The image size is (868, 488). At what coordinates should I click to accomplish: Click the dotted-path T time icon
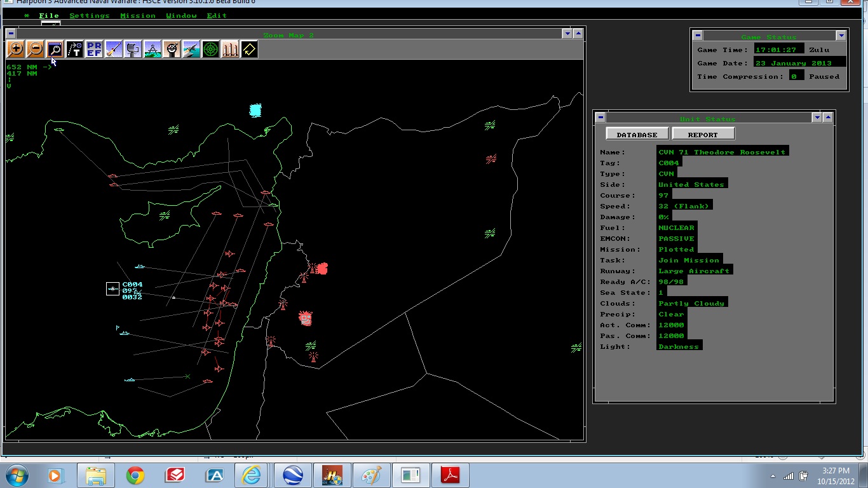coord(74,50)
